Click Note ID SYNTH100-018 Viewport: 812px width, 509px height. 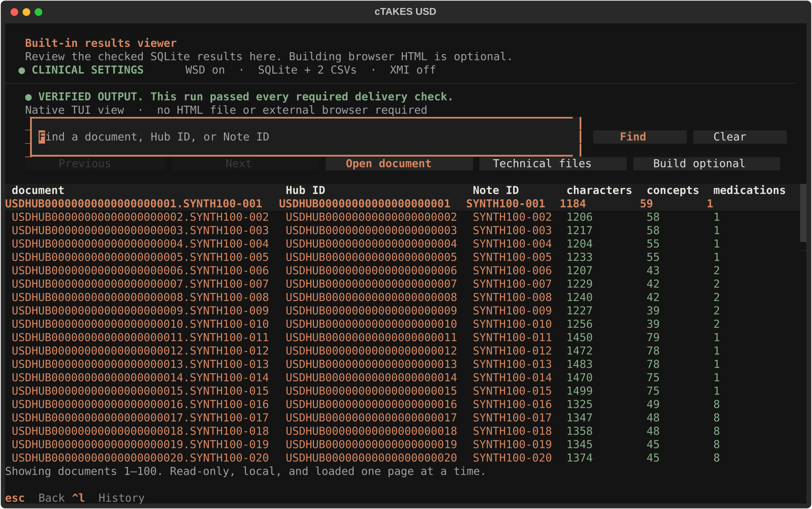512,431
